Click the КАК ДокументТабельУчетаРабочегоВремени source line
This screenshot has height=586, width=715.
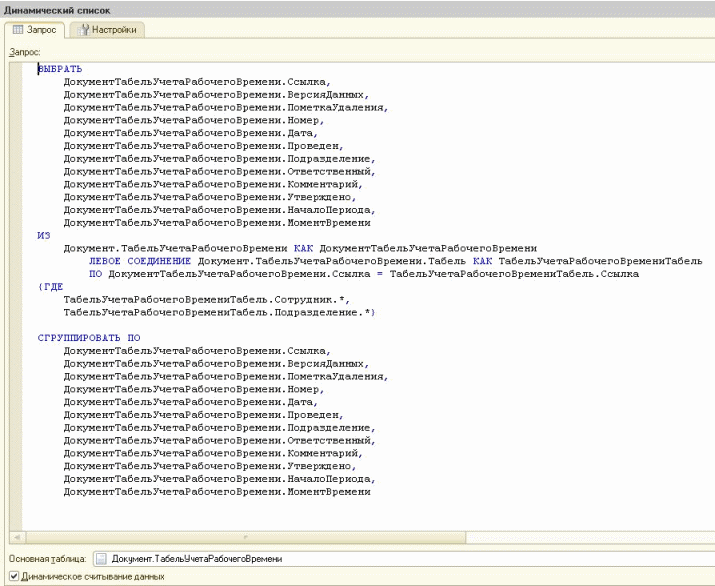click(300, 249)
